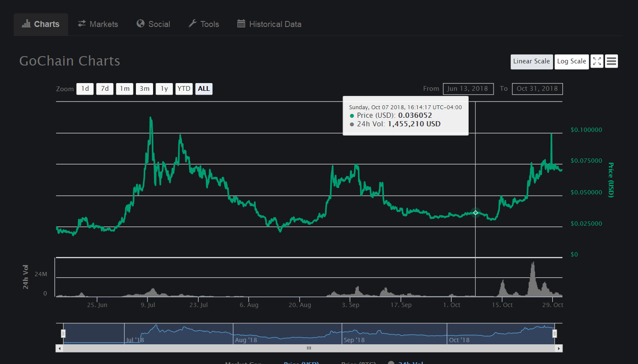The height and width of the screenshot is (364, 638).
Task: Choose the 3m zoom button
Action: 144,89
